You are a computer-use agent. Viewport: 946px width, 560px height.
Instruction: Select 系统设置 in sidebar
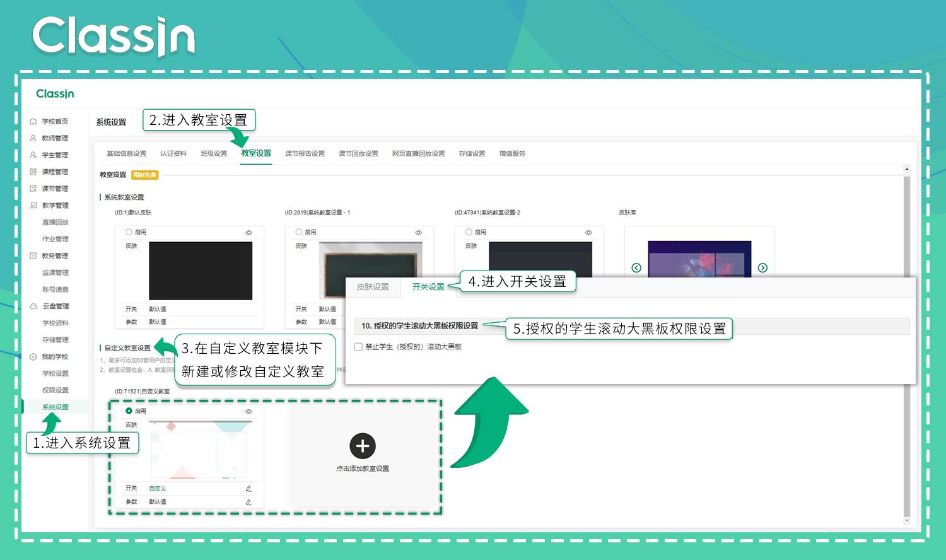(55, 407)
